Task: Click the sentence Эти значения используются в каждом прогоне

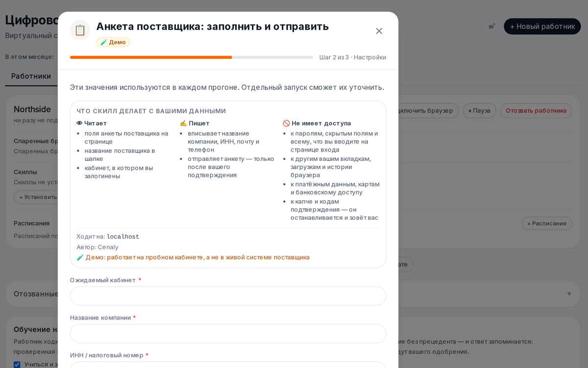Action: (x=154, y=87)
